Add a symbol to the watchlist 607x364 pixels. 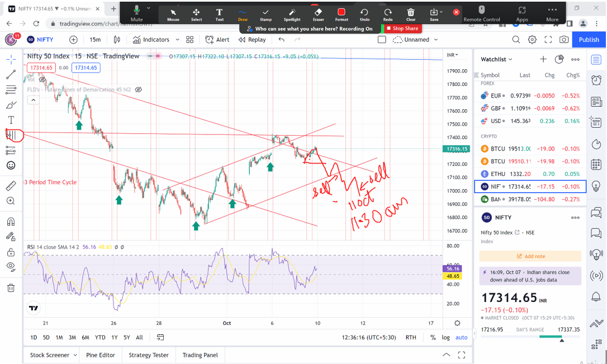[543, 59]
